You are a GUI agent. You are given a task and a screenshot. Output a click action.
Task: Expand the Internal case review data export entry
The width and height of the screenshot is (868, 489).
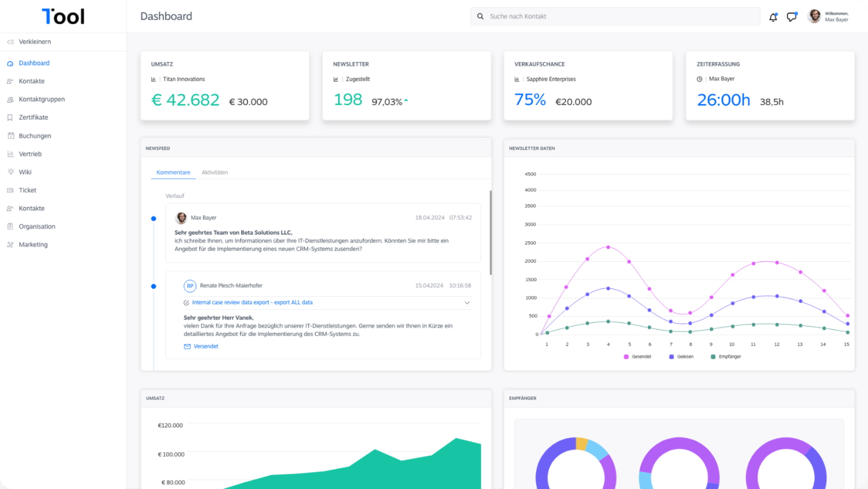point(467,302)
